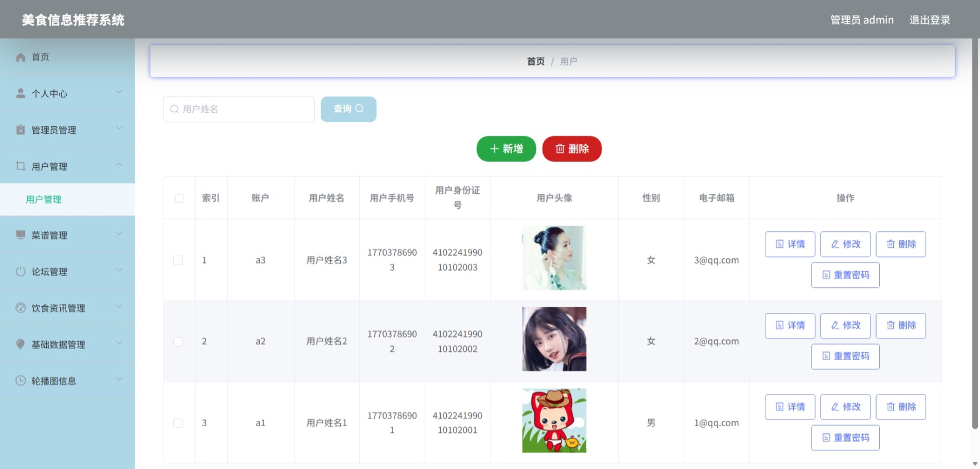Screen dimensions: 980x469
Task: Click 管理员 admin in the header
Action: (x=862, y=20)
